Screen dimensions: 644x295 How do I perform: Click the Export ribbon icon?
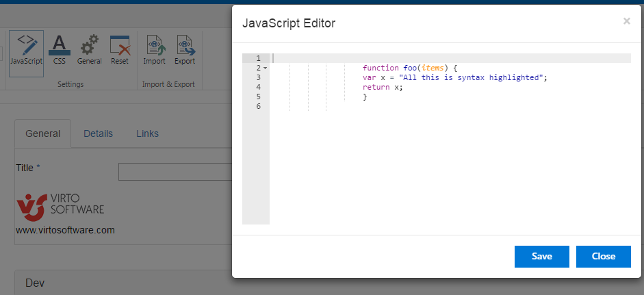pyautogui.click(x=185, y=50)
